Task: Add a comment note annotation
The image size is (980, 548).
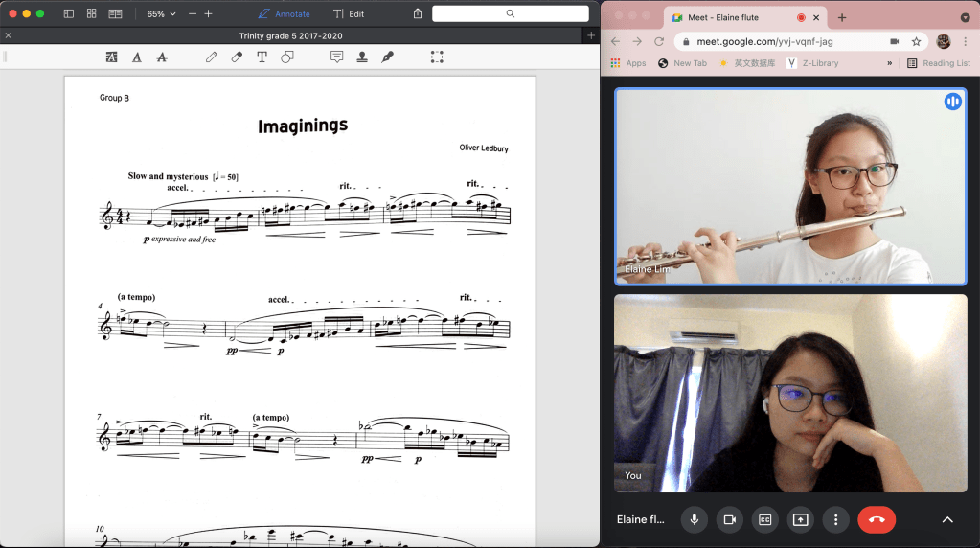Action: tap(337, 57)
